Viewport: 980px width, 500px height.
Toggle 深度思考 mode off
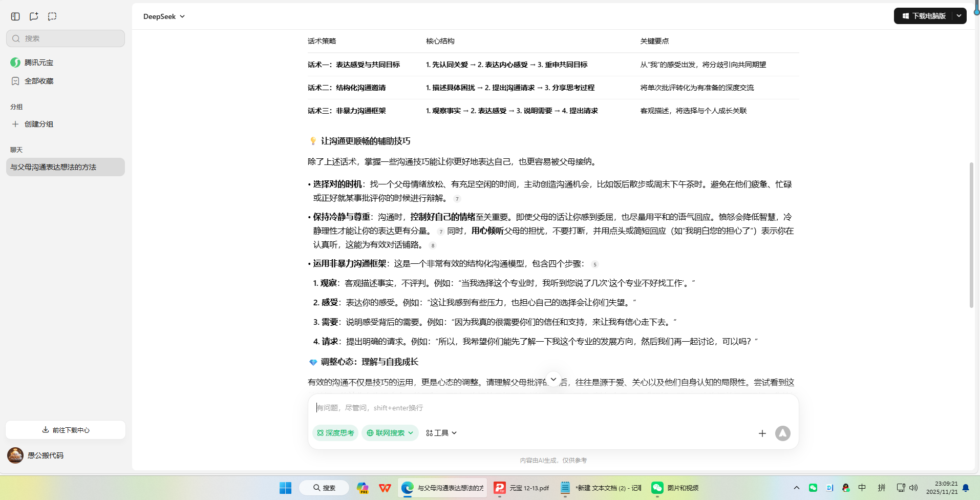click(x=335, y=433)
